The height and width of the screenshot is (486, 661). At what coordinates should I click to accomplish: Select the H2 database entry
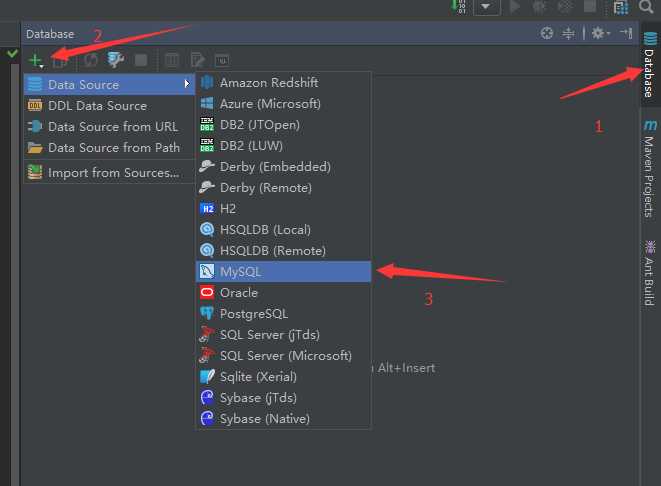point(284,209)
